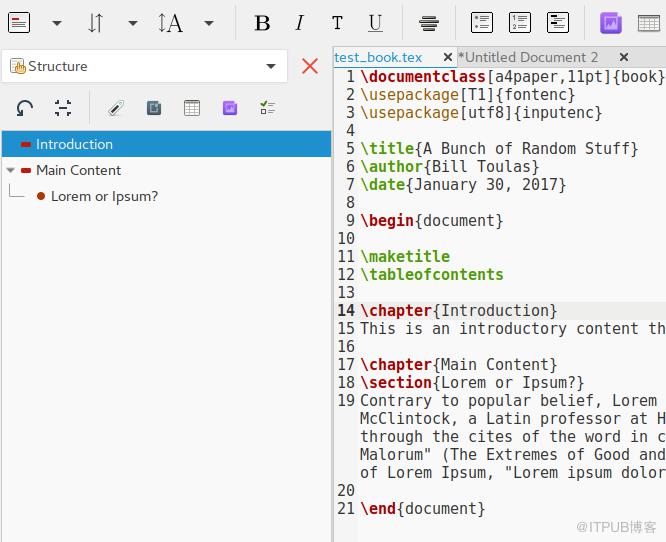Image resolution: width=666 pixels, height=542 pixels.
Task: Click the character size icon
Action: coord(170,23)
